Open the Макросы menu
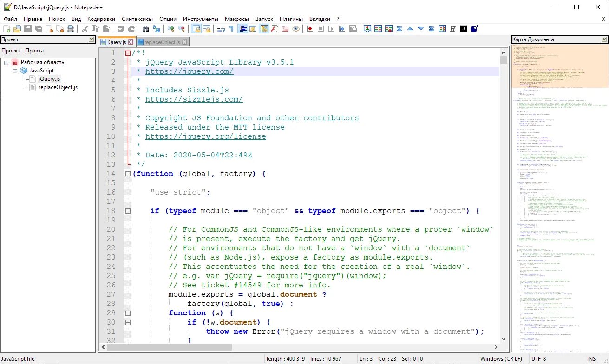609x364 pixels. coord(237,19)
